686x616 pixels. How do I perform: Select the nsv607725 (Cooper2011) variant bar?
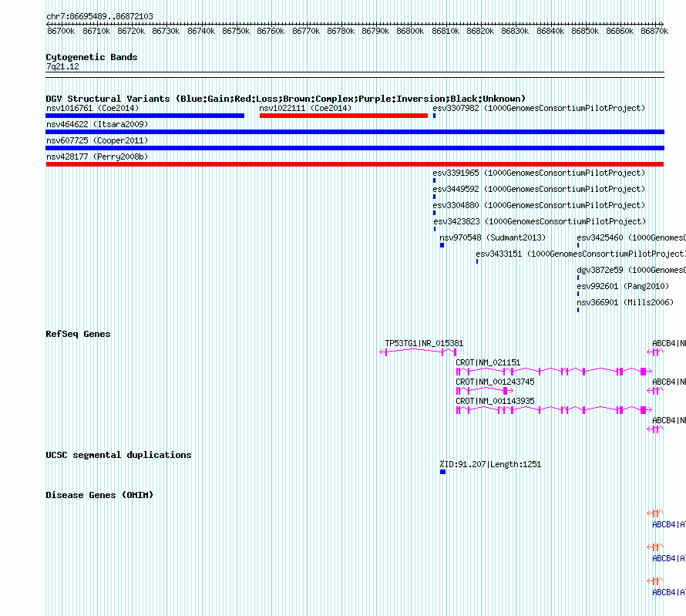pos(355,148)
